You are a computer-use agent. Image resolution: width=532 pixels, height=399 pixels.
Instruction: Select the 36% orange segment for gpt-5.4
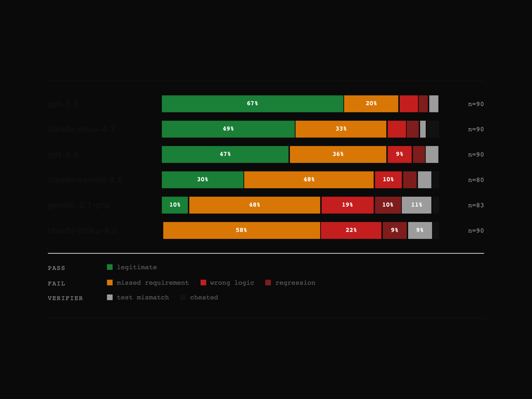(338, 154)
